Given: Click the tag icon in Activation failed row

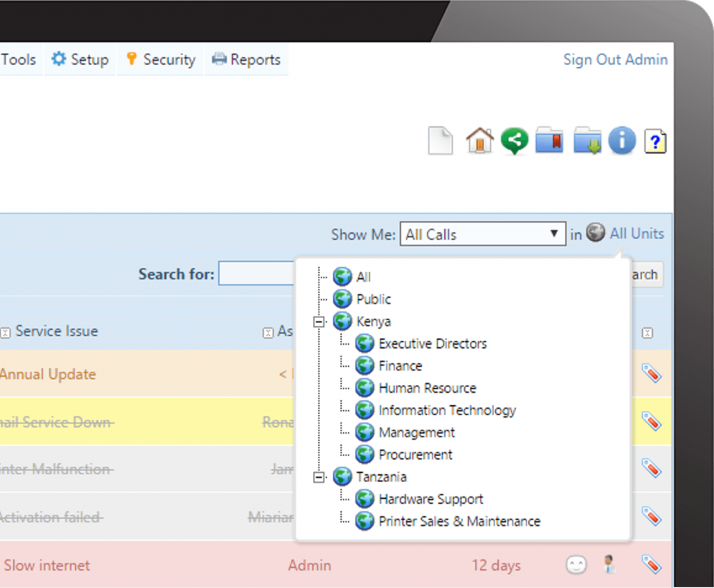Looking at the screenshot, I should 651,516.
